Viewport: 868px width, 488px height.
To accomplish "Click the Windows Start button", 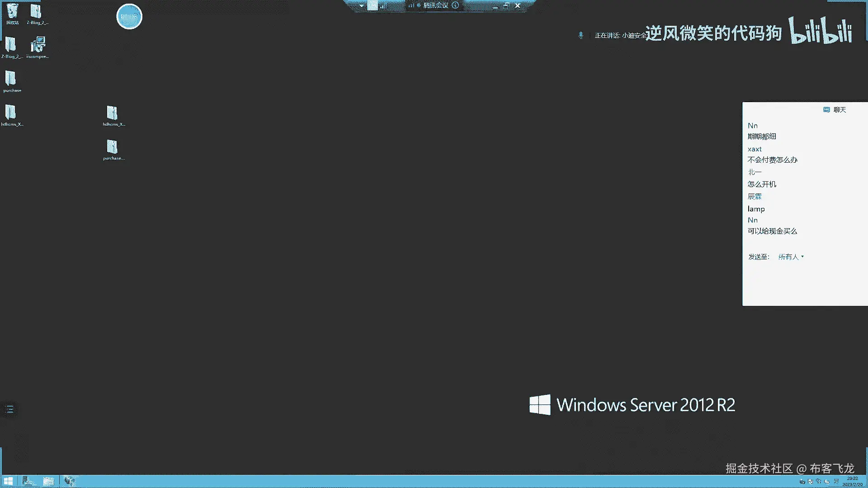I will (8, 481).
